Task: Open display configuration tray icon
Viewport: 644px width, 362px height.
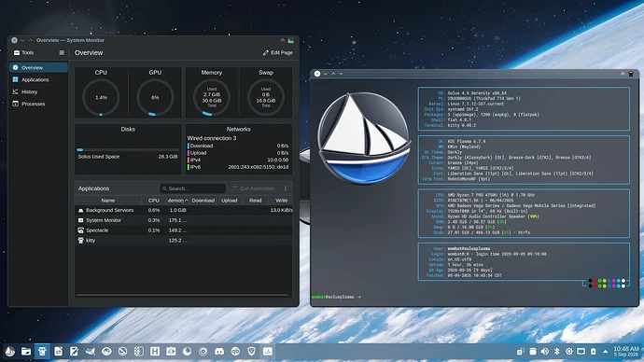Action: tap(581, 352)
